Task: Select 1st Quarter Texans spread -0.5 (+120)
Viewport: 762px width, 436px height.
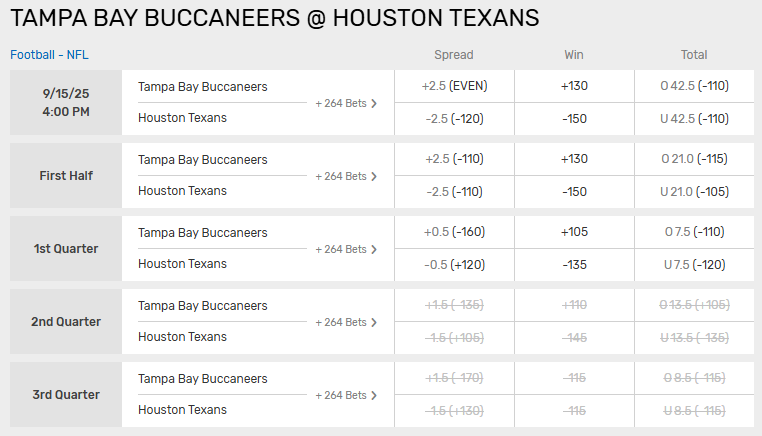Action: 454,264
